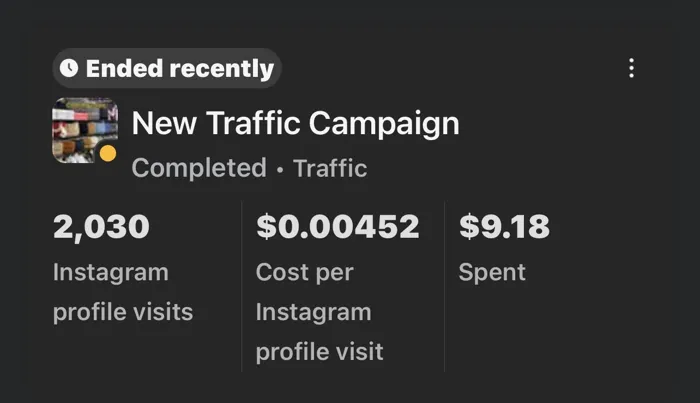Open the New Traffic Campaign title
Screen dimensions: 700x403
click(296, 124)
